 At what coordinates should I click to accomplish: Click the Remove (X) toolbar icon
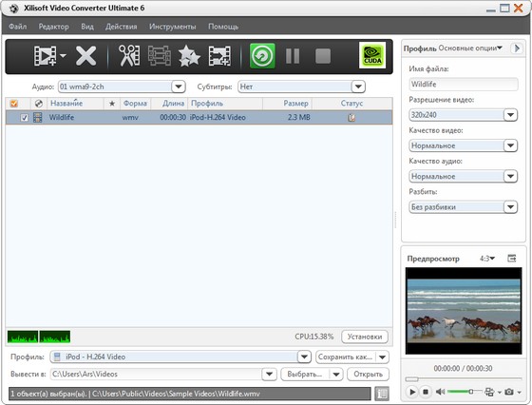85,56
